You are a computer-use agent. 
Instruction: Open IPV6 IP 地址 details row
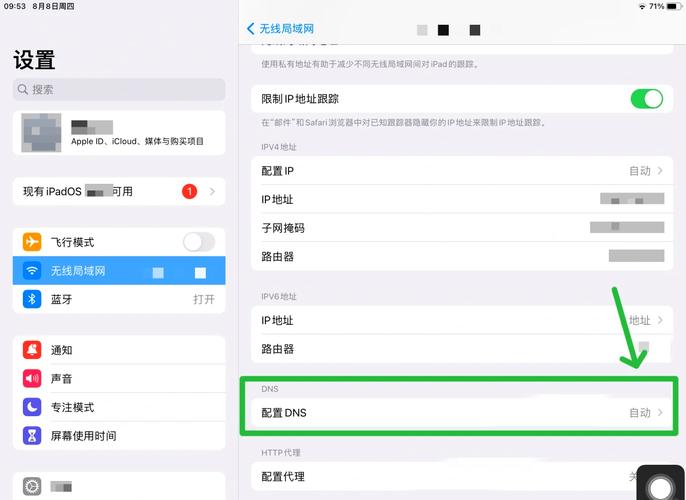(462, 320)
